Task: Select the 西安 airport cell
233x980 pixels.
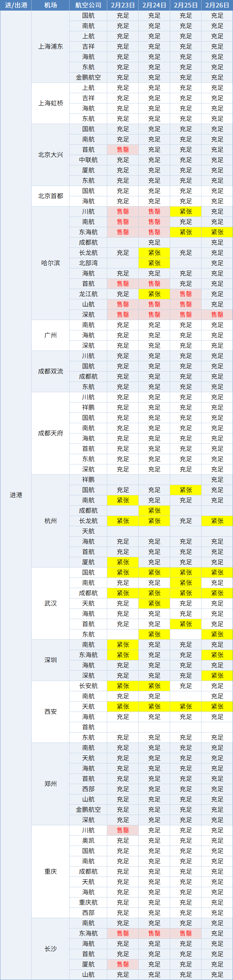Action: point(51,711)
